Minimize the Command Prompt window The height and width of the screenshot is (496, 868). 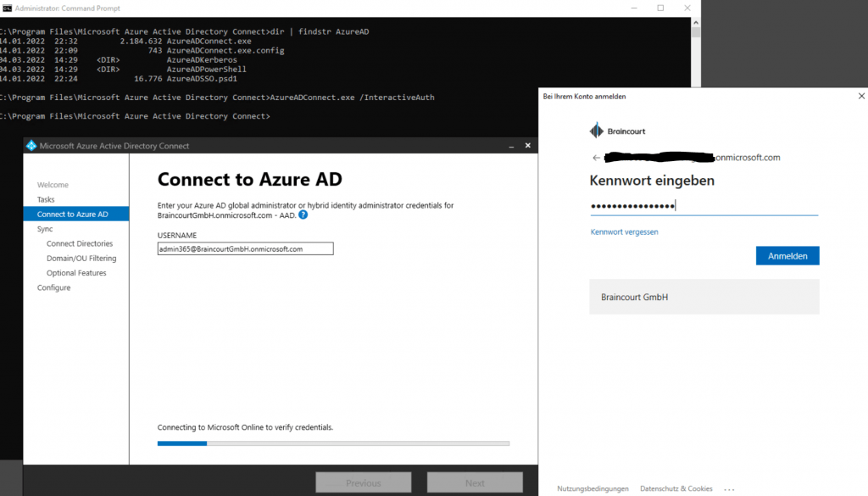pyautogui.click(x=634, y=8)
